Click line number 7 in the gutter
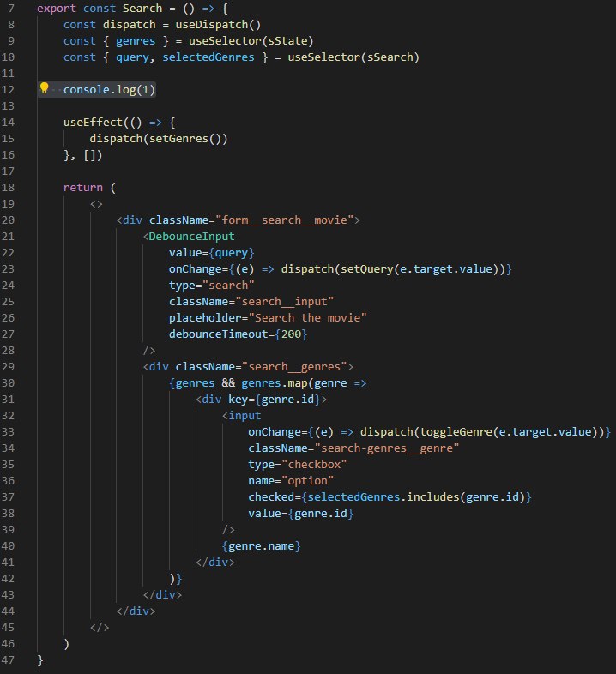 11,9
